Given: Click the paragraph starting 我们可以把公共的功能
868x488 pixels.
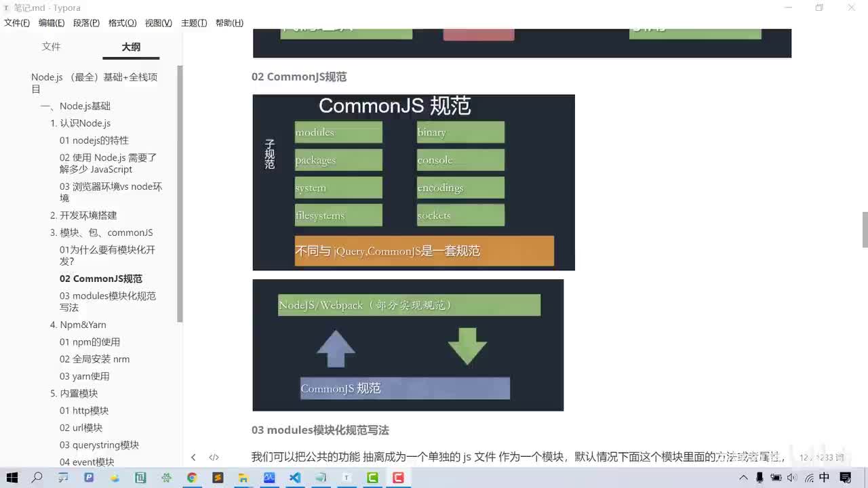Looking at the screenshot, I should click(518, 457).
